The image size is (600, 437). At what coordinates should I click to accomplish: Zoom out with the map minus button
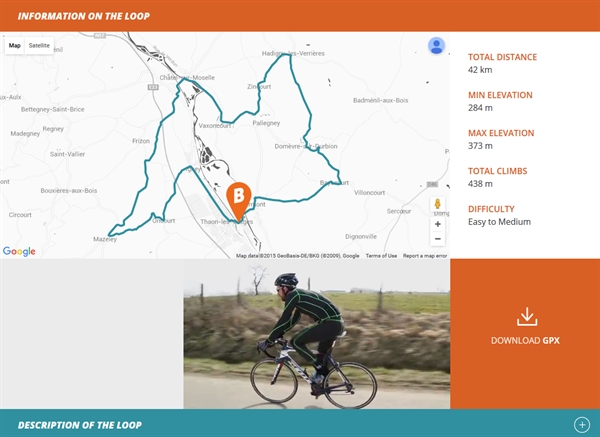(x=437, y=239)
